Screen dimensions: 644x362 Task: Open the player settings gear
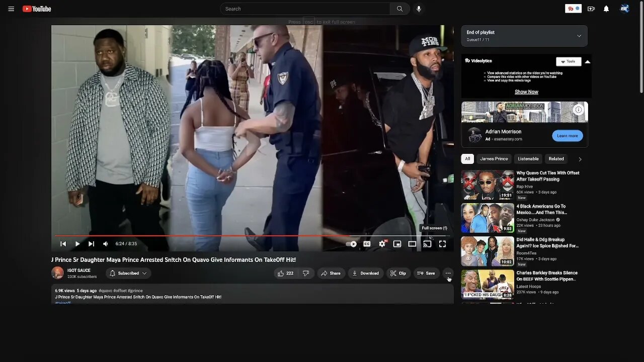(x=382, y=244)
